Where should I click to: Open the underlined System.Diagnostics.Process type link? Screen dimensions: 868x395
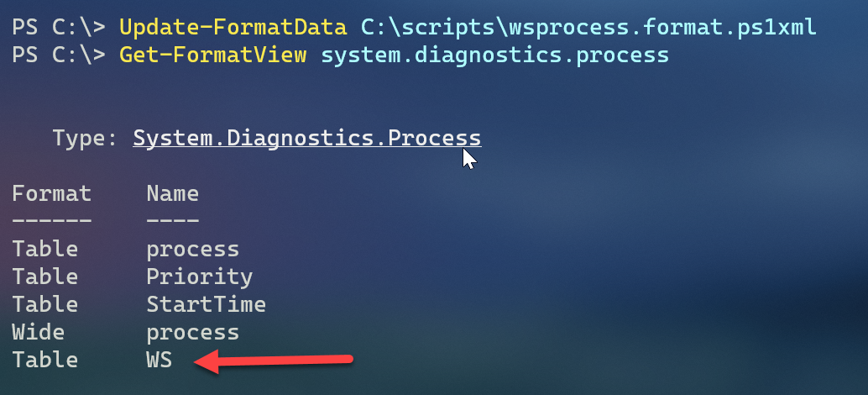tap(307, 138)
